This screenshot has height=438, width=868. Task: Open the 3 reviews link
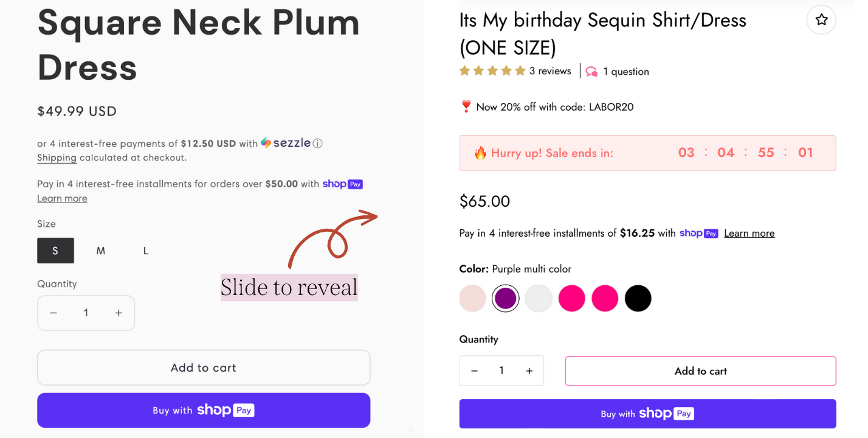[550, 71]
